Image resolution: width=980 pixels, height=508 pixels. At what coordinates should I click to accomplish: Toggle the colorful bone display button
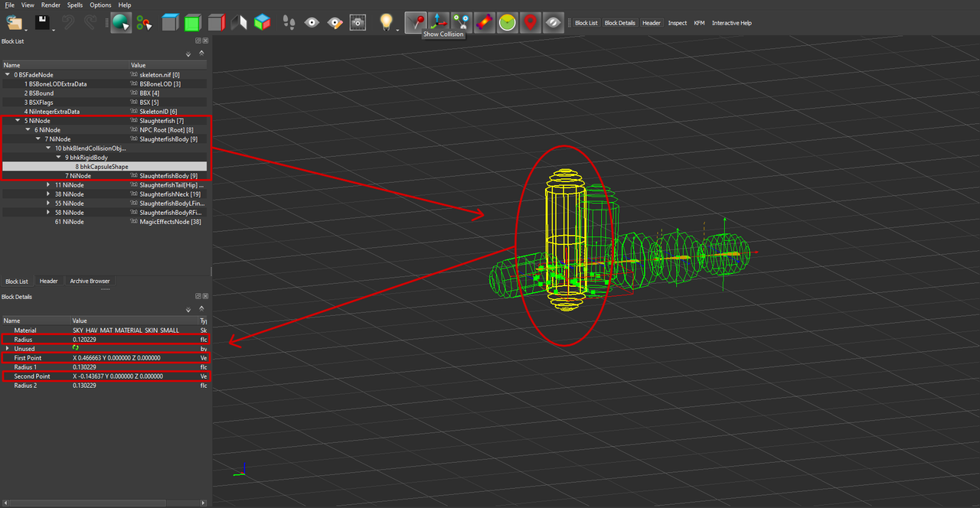(x=484, y=23)
